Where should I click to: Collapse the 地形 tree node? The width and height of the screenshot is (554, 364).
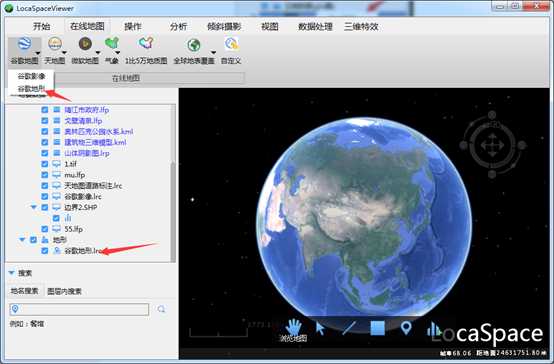[x=22, y=240]
